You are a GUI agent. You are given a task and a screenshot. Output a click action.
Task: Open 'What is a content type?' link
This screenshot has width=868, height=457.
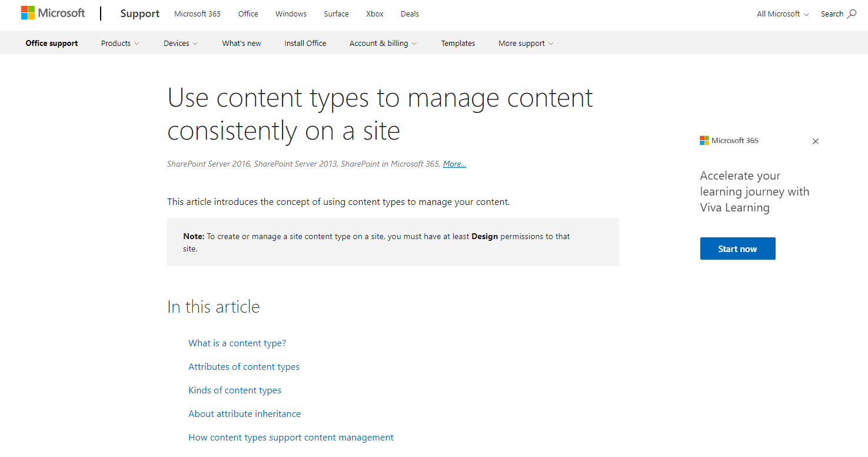click(x=237, y=343)
